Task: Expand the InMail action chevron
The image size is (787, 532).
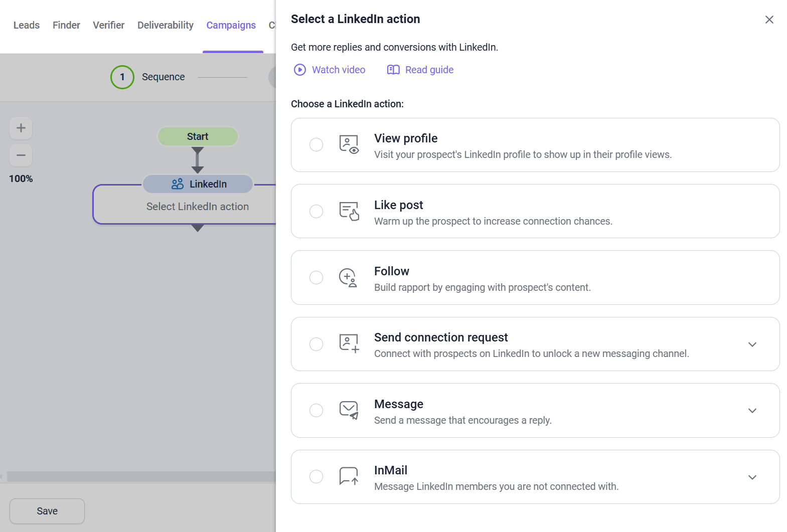Action: [x=752, y=477]
